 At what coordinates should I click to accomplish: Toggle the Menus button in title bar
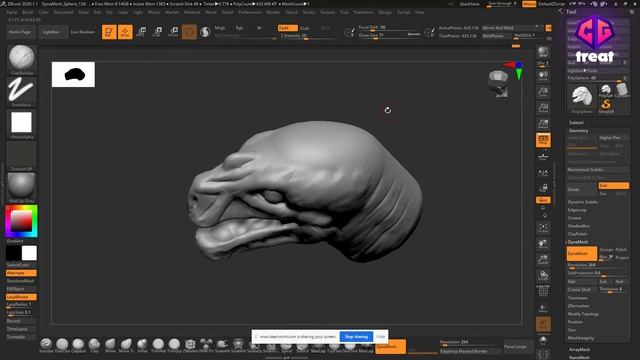tap(529, 4)
